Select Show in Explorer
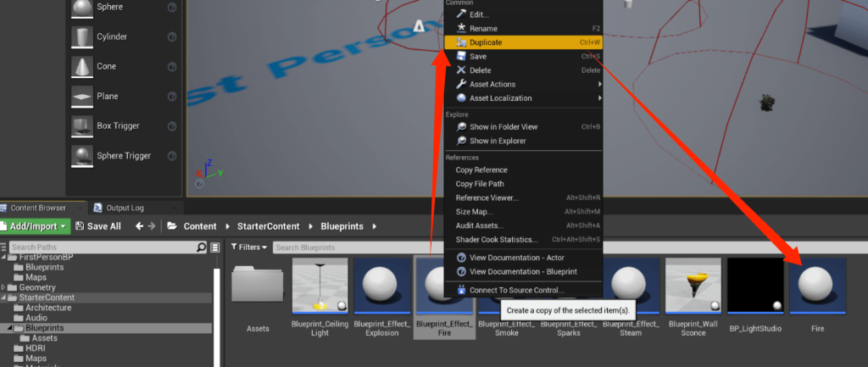 pyautogui.click(x=523, y=141)
